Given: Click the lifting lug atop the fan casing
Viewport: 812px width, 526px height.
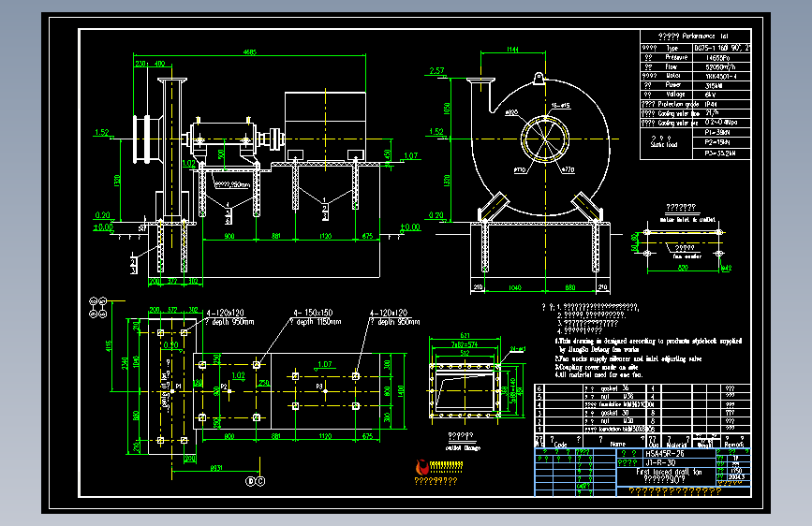Looking at the screenshot, I should pos(539,79).
